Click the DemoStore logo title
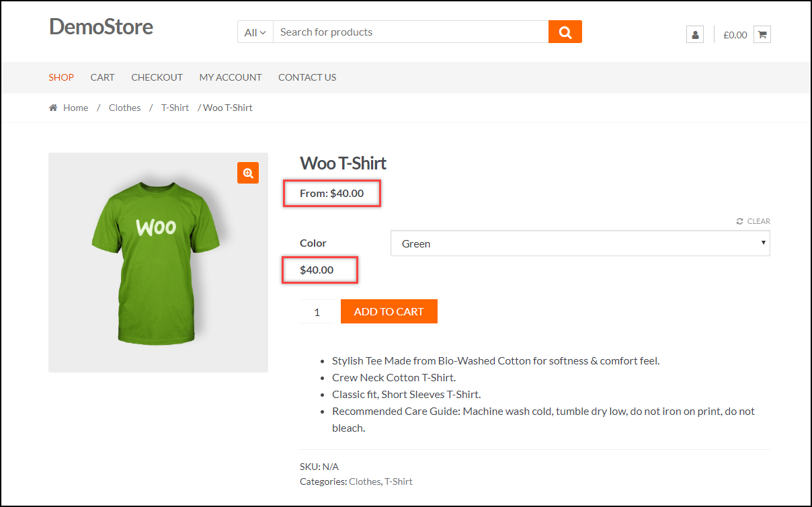Image resolution: width=812 pixels, height=507 pixels. pos(101,27)
